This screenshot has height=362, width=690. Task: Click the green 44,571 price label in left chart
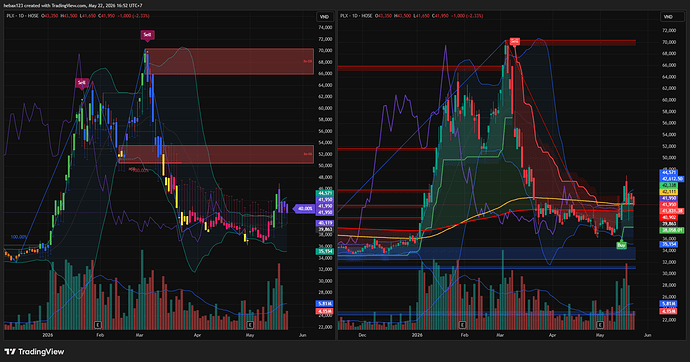(x=325, y=194)
